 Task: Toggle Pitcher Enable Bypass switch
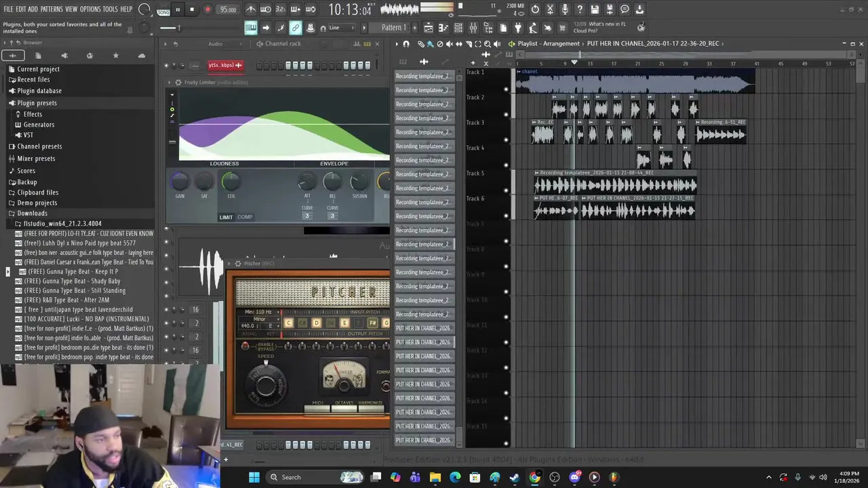point(245,346)
